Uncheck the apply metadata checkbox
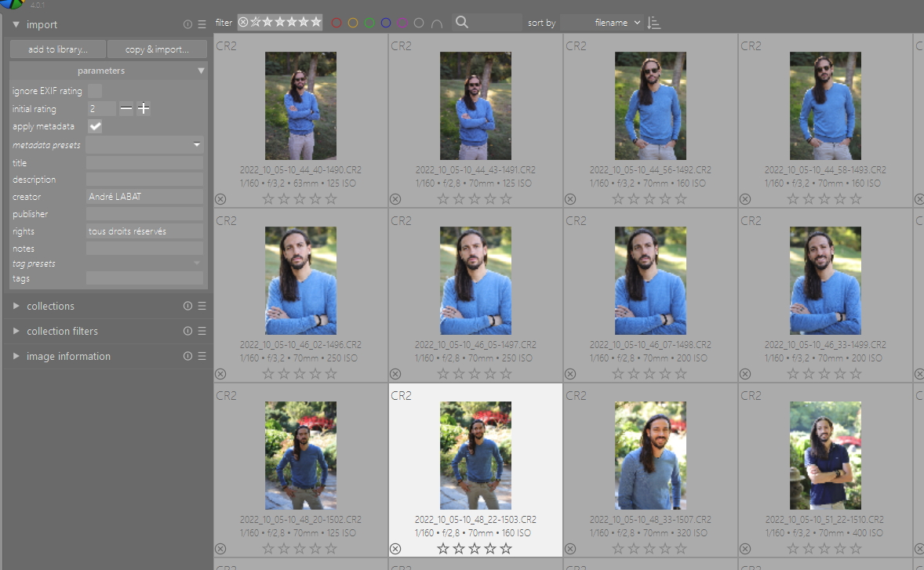The height and width of the screenshot is (570, 924). (93, 126)
